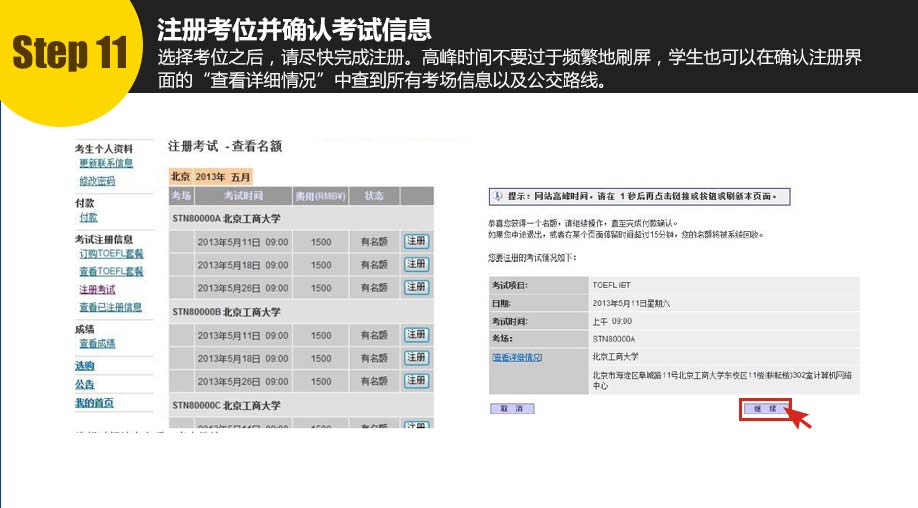This screenshot has height=508, width=918.
Task: Open 查看TOEFL套餐 in the sidebar
Action: (111, 271)
